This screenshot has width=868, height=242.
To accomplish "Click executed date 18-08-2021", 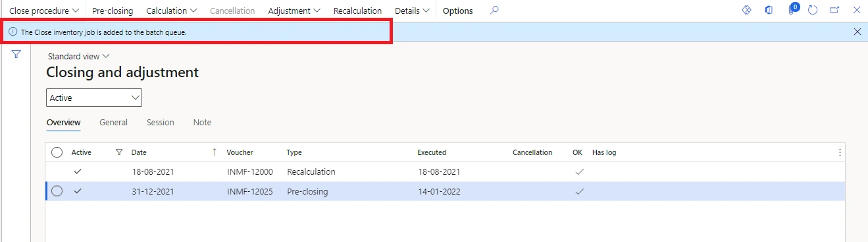I will [439, 171].
